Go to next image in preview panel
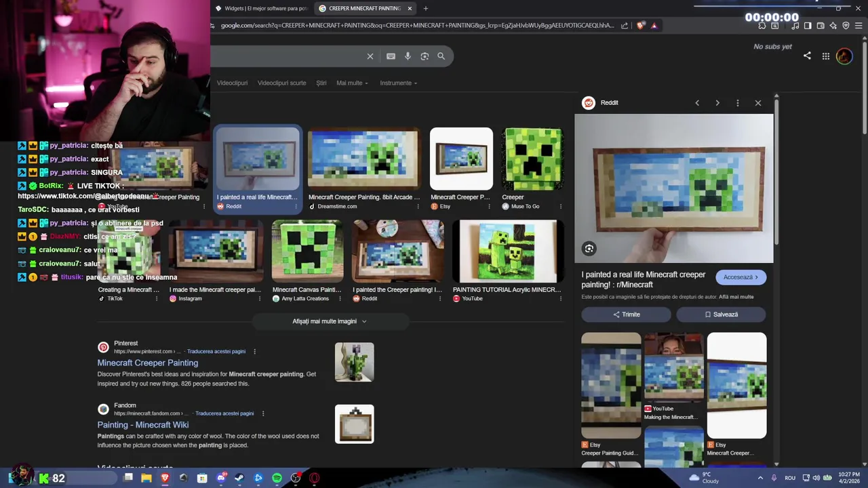 717,103
